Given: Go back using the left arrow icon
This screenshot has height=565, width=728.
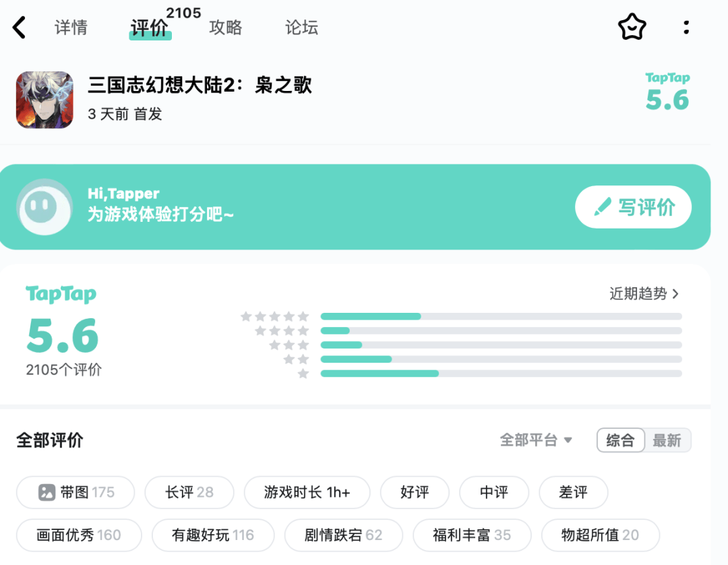Looking at the screenshot, I should coord(19,28).
